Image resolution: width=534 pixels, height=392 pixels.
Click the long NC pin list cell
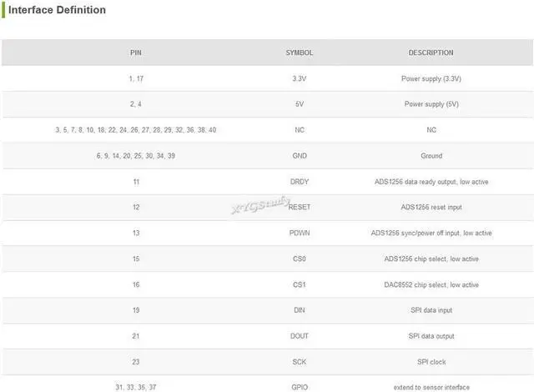pyautogui.click(x=136, y=130)
